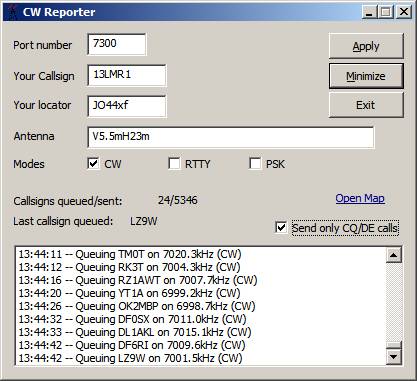Click the Minimize button
Image resolution: width=417 pixels, height=381 pixels.
click(366, 76)
